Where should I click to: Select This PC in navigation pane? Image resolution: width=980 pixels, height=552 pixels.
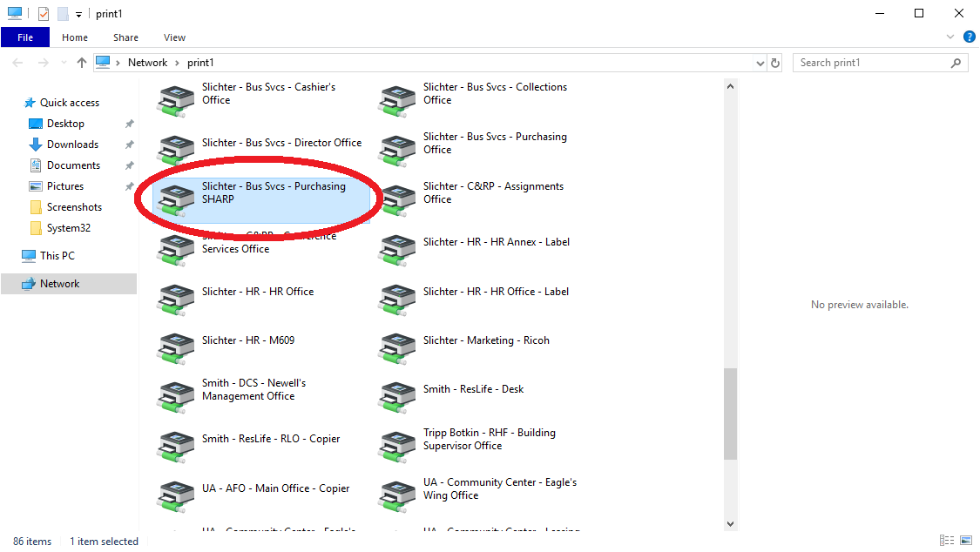point(57,255)
